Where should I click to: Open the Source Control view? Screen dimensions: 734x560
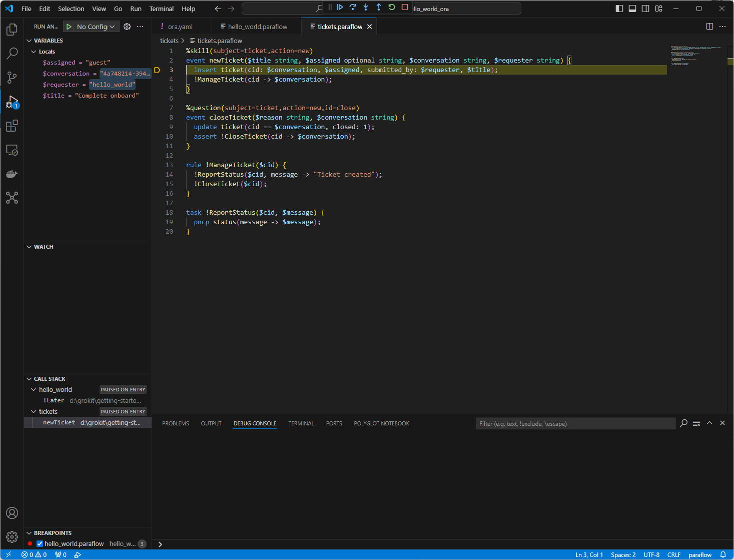point(12,78)
